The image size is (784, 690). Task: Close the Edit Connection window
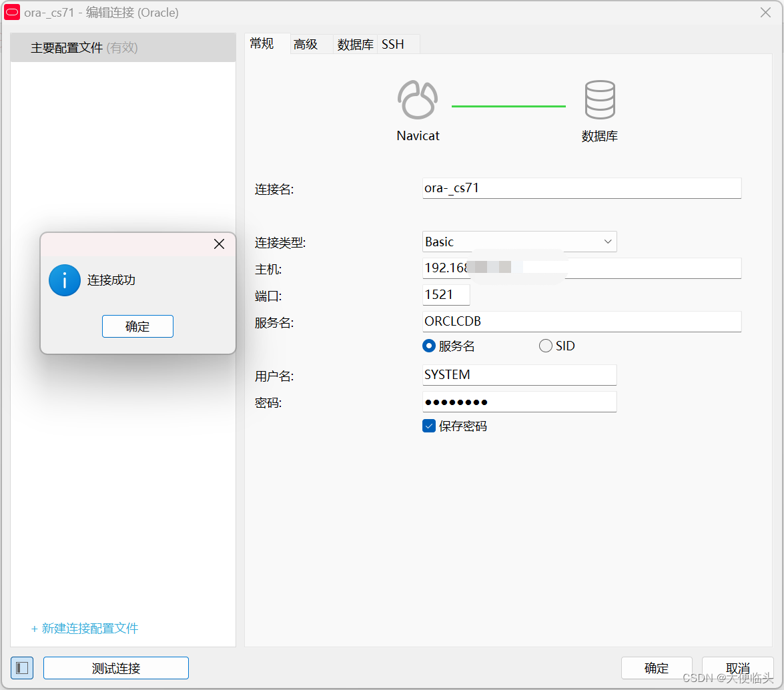[765, 13]
